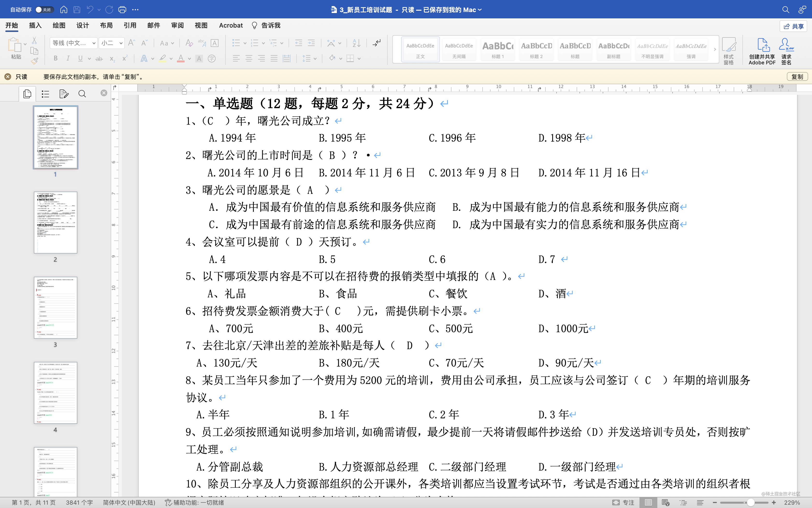Click the 共享 share button
Image resolution: width=812 pixels, height=508 pixels.
click(794, 26)
